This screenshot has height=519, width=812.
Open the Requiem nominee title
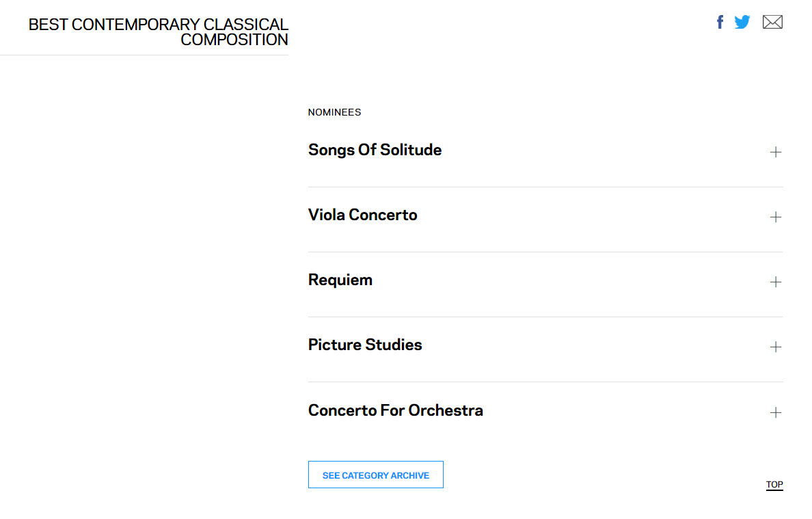click(340, 280)
